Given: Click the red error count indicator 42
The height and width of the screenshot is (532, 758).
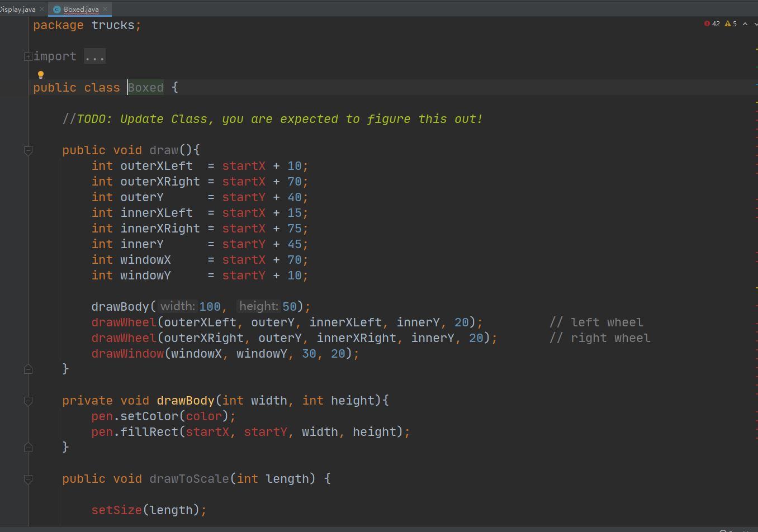Looking at the screenshot, I should [712, 24].
